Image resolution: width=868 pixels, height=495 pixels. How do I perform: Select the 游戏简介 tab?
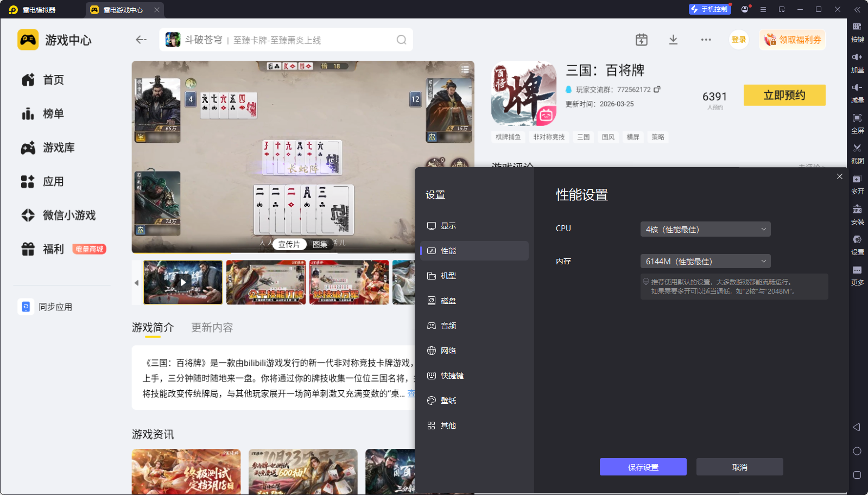pyautogui.click(x=153, y=327)
